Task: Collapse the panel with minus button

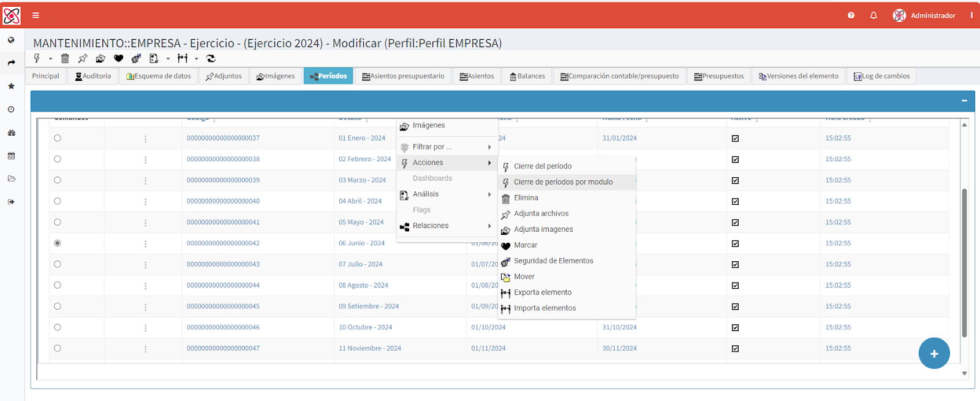Action: (x=964, y=101)
